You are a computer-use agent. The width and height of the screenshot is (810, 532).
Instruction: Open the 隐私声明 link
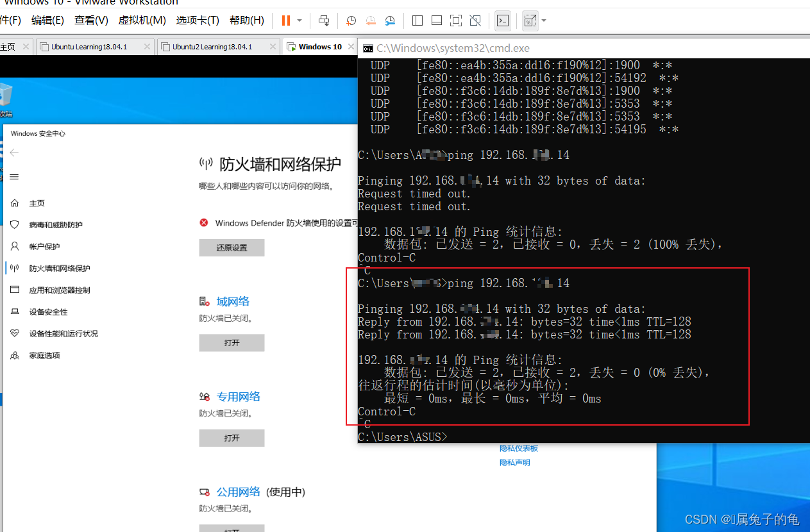515,462
